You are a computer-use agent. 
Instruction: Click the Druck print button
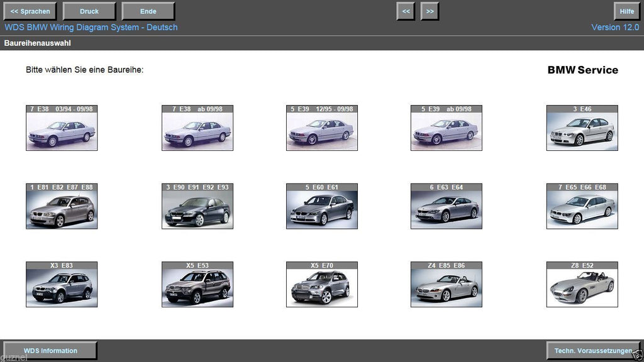[89, 11]
